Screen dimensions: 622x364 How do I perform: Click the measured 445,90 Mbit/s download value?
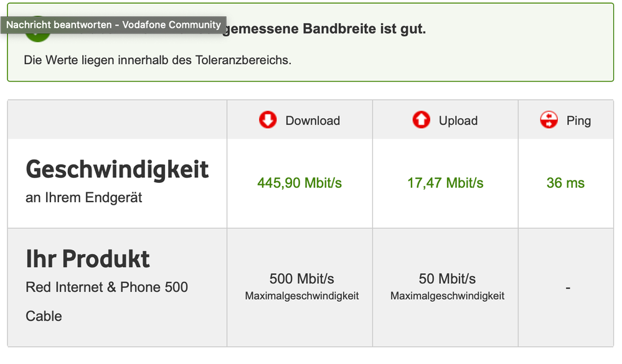point(299,183)
